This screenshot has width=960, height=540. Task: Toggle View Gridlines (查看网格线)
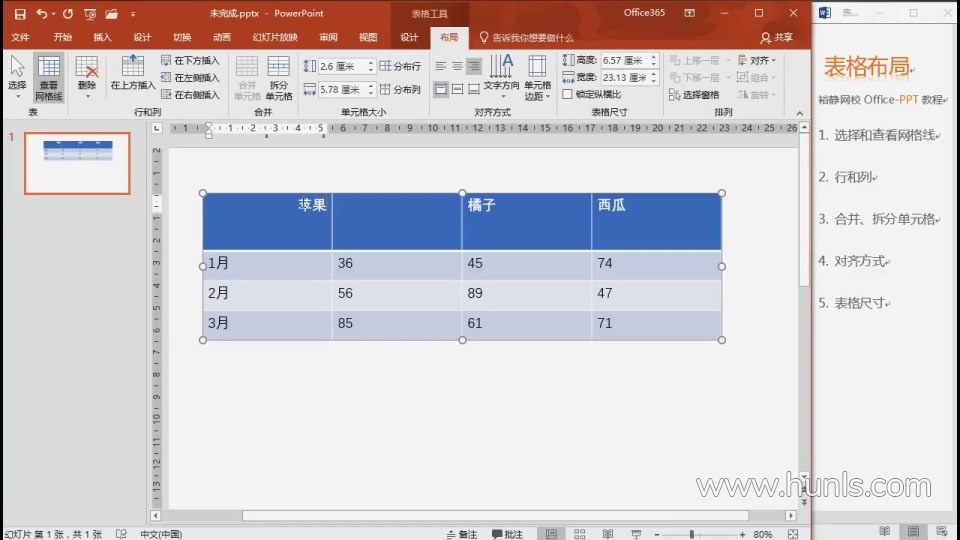[49, 77]
